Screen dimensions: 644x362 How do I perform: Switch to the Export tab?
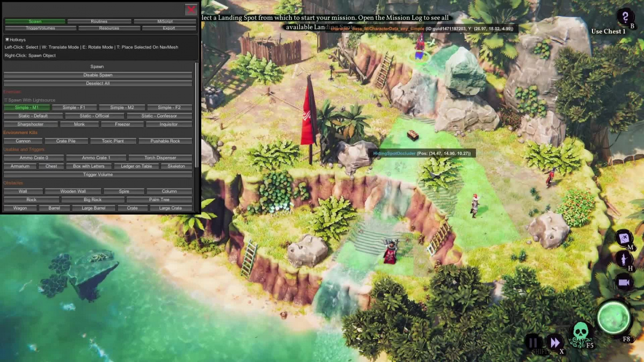[169, 28]
